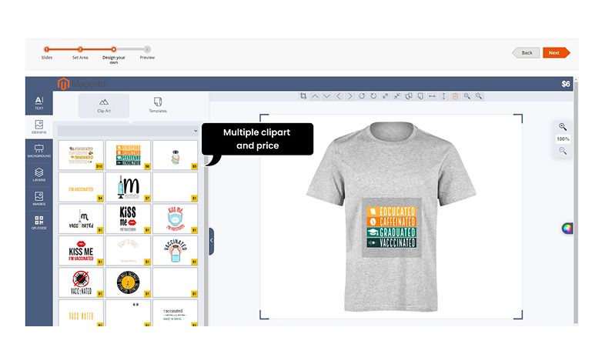Expand the clipart category dropdown
Viewport: 602px width, 364px height.
click(x=128, y=131)
